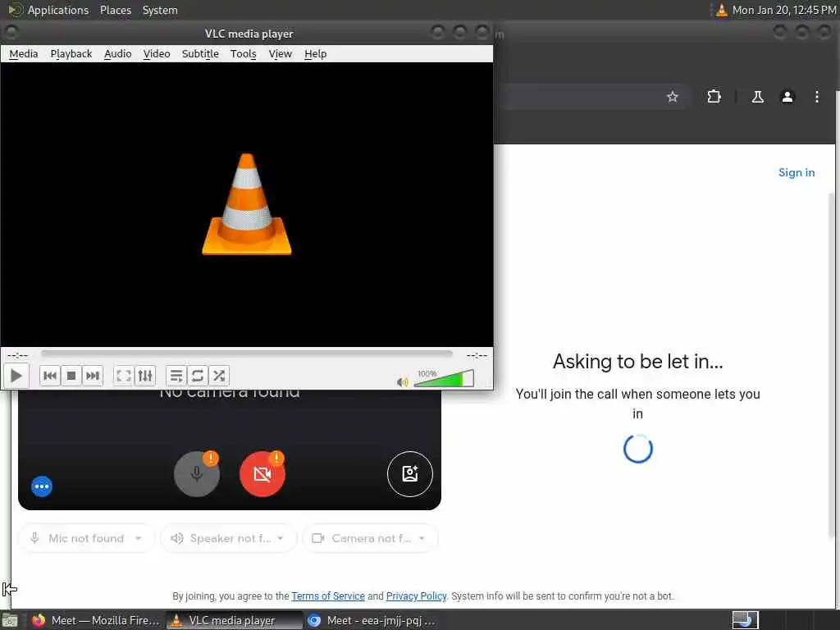Open the VLC Tools menu
Screen dimensions: 840x630
243,53
